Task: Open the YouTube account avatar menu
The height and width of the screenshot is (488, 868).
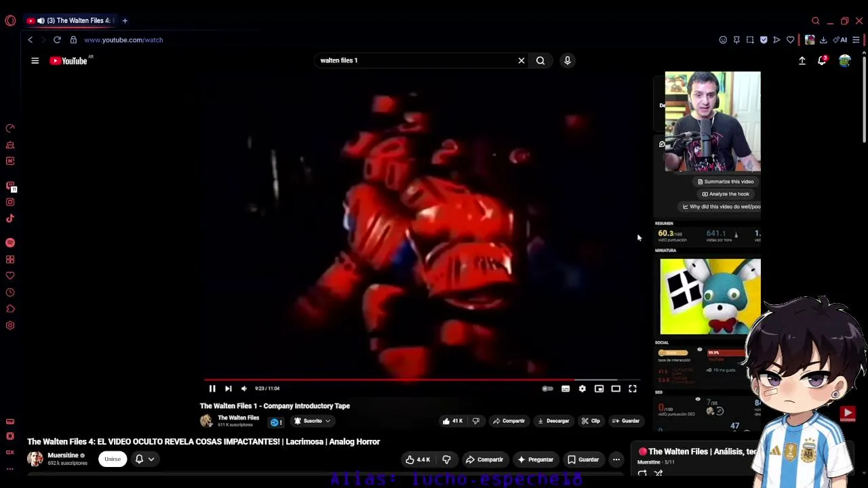Action: [844, 60]
